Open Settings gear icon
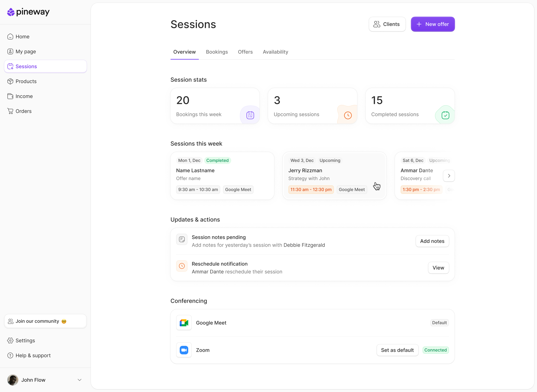537x392 pixels. point(10,340)
